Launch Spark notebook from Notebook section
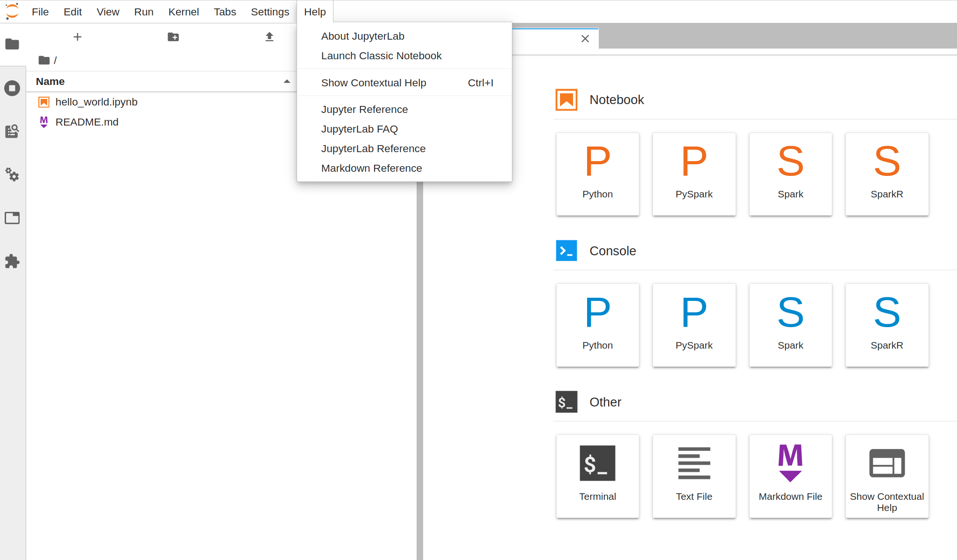Viewport: 957px width, 560px height. click(x=791, y=174)
